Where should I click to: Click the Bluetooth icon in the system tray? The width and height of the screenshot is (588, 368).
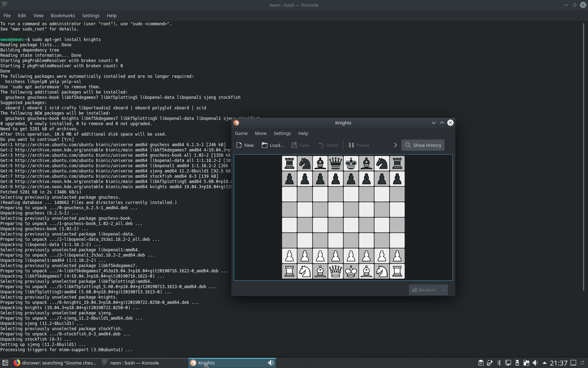click(498, 363)
